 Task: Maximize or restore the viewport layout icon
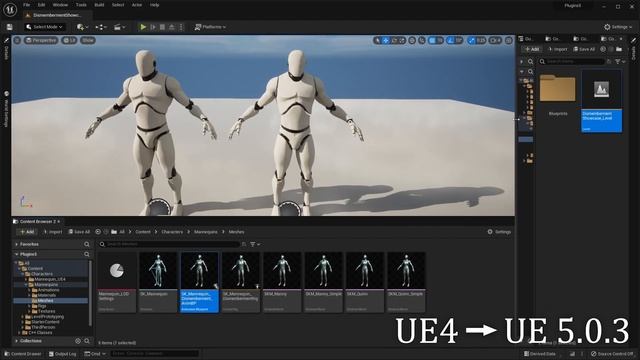click(509, 40)
